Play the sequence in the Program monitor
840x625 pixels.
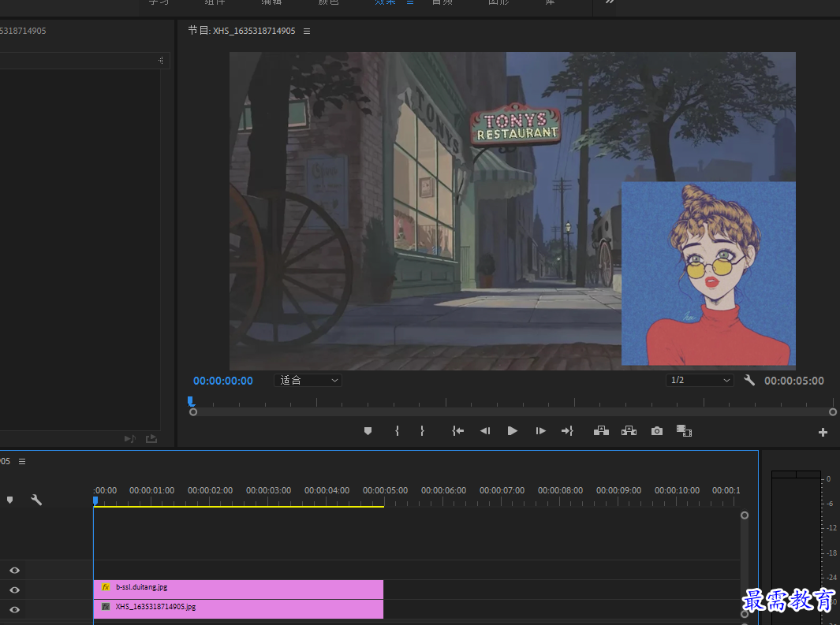tap(512, 431)
